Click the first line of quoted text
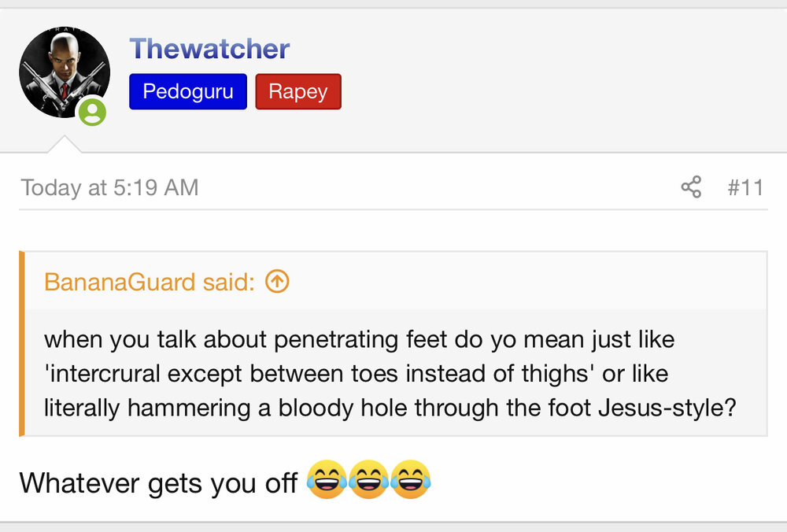 tap(359, 340)
